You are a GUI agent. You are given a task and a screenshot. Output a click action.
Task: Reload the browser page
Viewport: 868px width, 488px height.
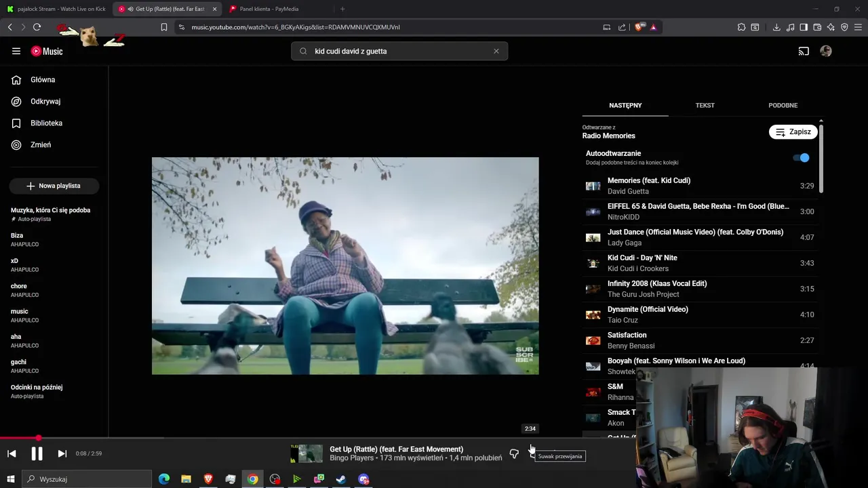coord(37,27)
